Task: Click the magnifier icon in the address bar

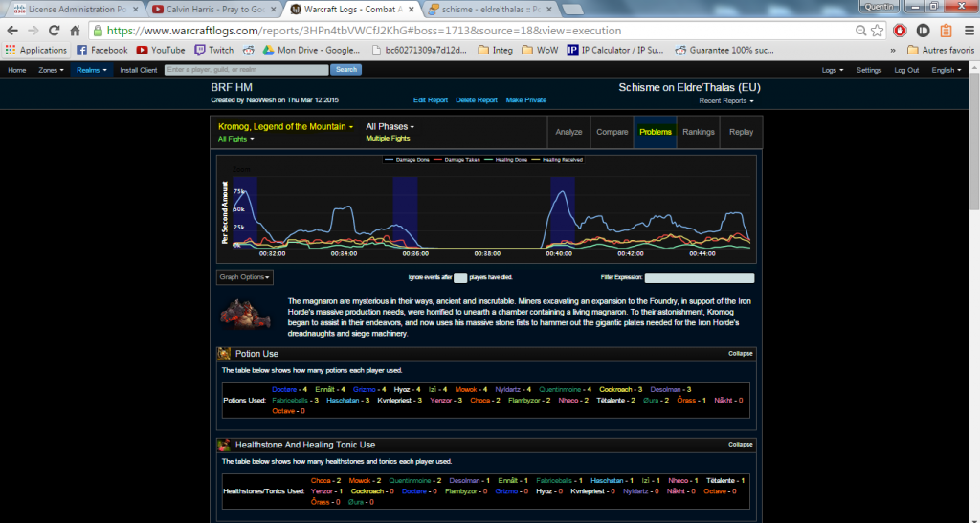Action: [x=860, y=31]
